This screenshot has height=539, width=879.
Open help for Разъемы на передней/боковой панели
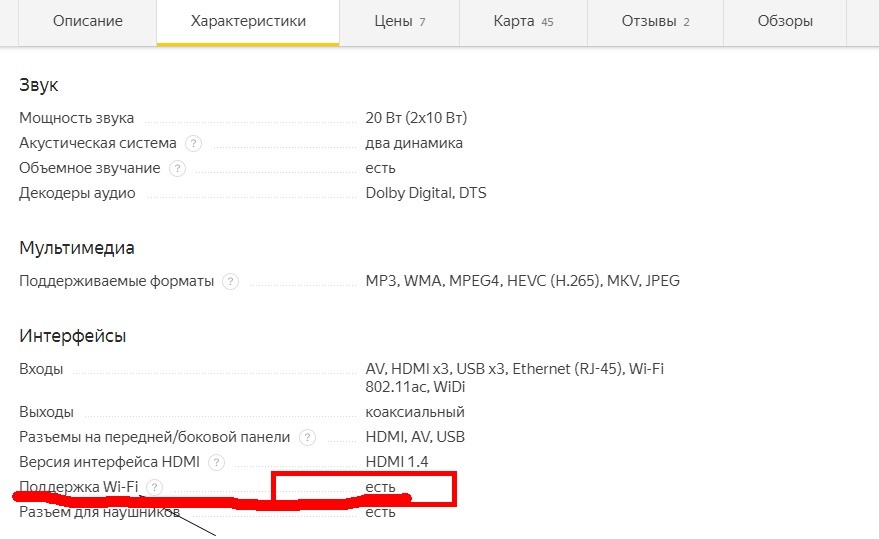(307, 437)
